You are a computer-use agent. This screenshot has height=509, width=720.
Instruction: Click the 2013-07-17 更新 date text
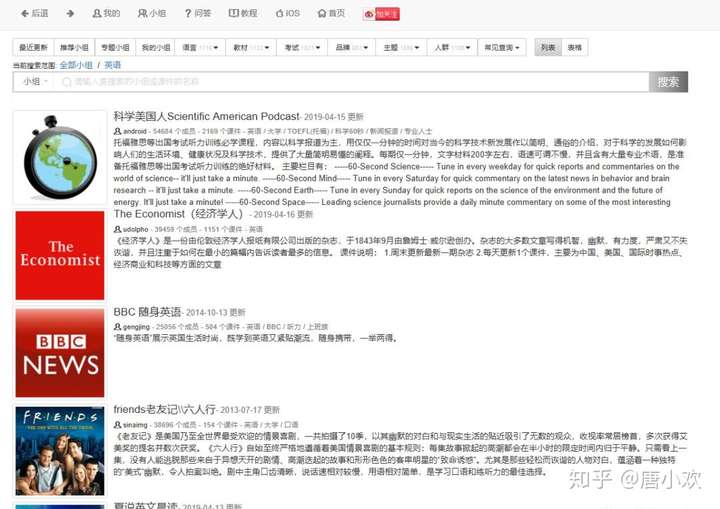click(250, 410)
